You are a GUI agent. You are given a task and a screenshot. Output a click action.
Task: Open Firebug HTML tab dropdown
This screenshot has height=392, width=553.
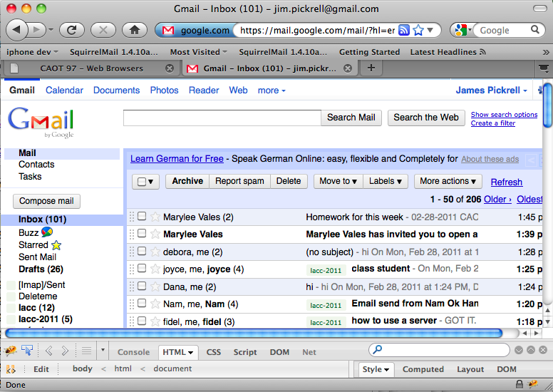178,352
